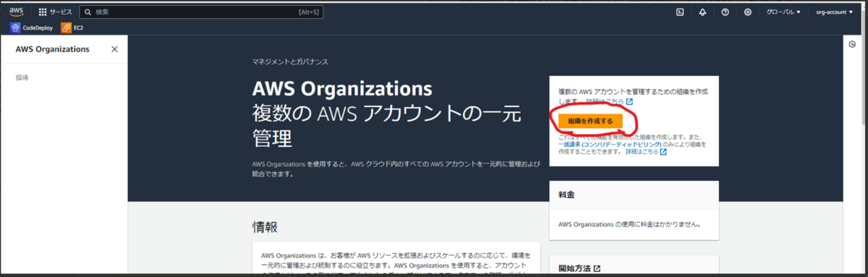Close the AWS Organizations side panel
Image resolution: width=868 pixels, height=277 pixels.
tap(114, 49)
